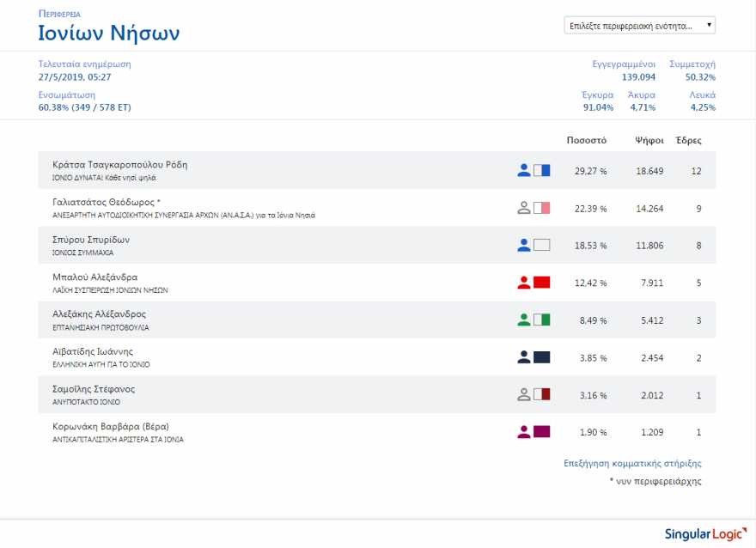Click the Έδρες column header

(x=689, y=140)
